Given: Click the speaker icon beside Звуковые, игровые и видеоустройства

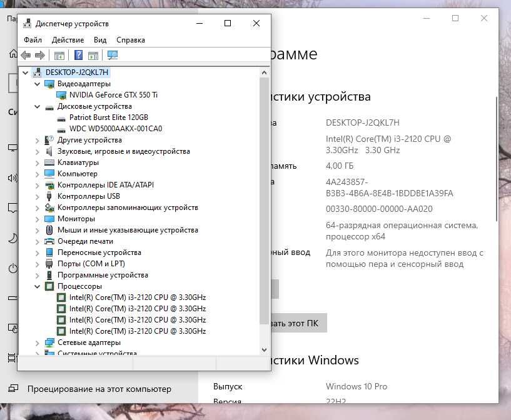Looking at the screenshot, I should 49,151.
